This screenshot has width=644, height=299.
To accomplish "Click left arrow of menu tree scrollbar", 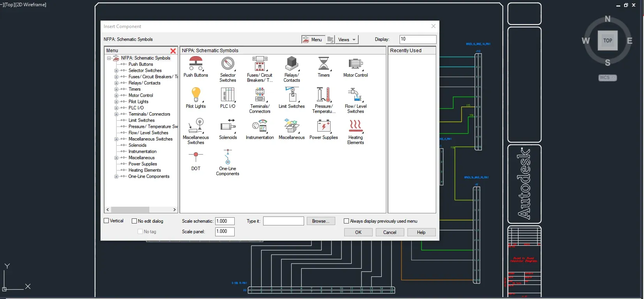I will [x=108, y=209].
